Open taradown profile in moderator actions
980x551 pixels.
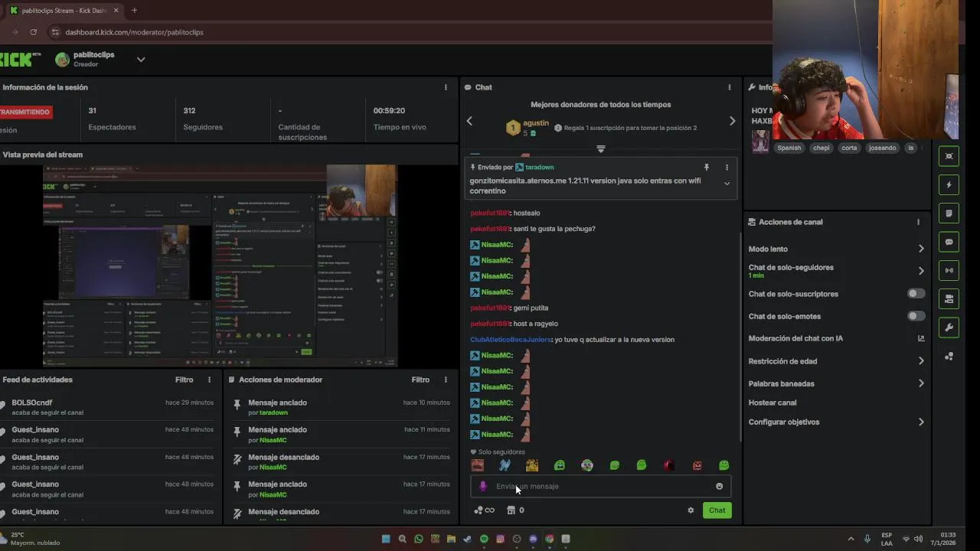[273, 412]
